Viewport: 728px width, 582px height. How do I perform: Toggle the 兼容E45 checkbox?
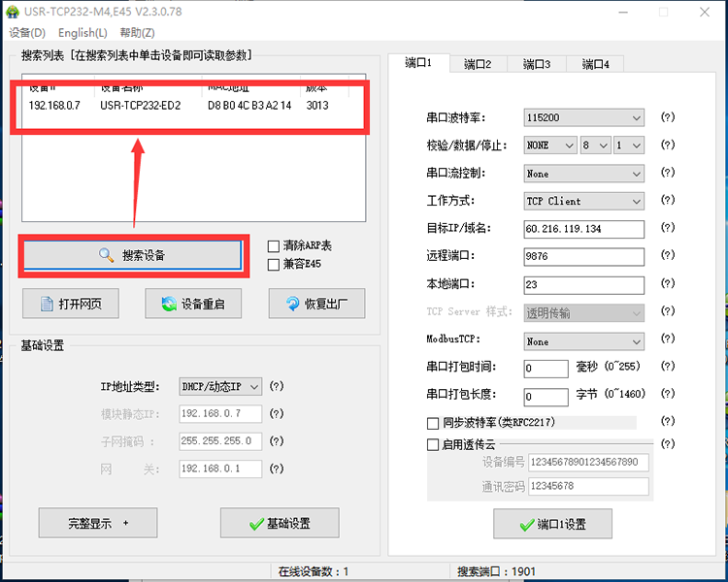pyautogui.click(x=274, y=264)
